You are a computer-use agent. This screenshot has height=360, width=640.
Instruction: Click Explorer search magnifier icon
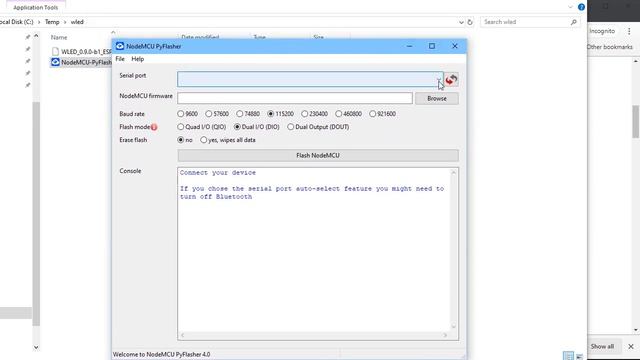[573, 22]
